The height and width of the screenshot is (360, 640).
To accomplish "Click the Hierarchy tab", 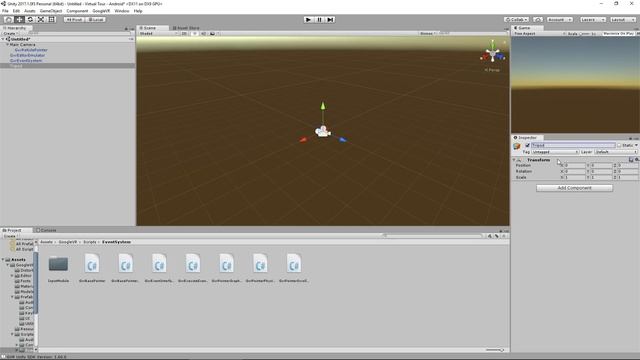I will pos(16,28).
